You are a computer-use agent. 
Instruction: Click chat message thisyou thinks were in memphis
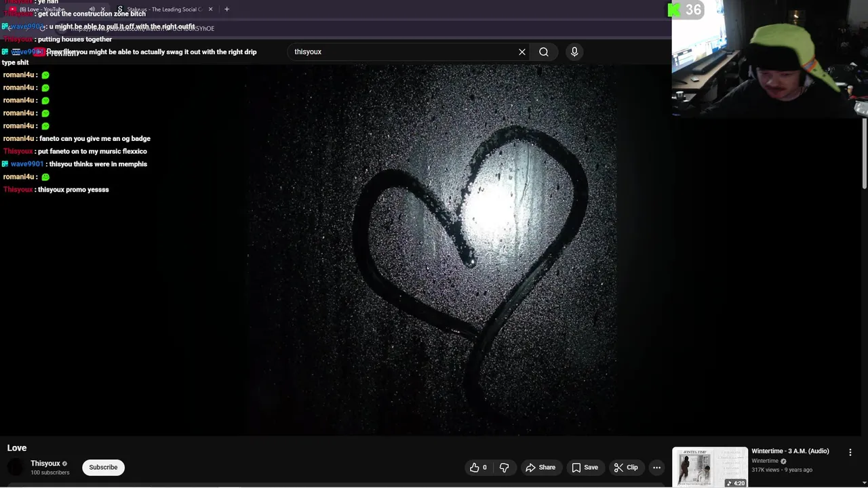point(98,164)
